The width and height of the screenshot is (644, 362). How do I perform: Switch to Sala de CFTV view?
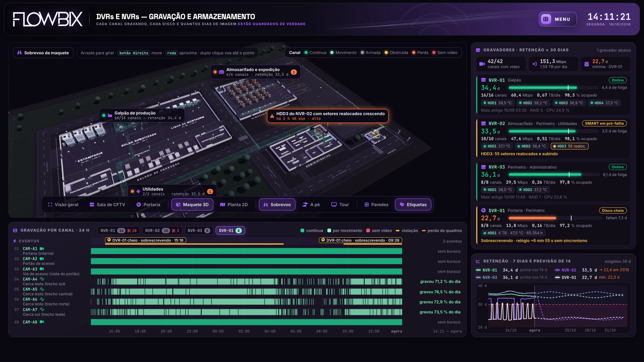point(107,205)
